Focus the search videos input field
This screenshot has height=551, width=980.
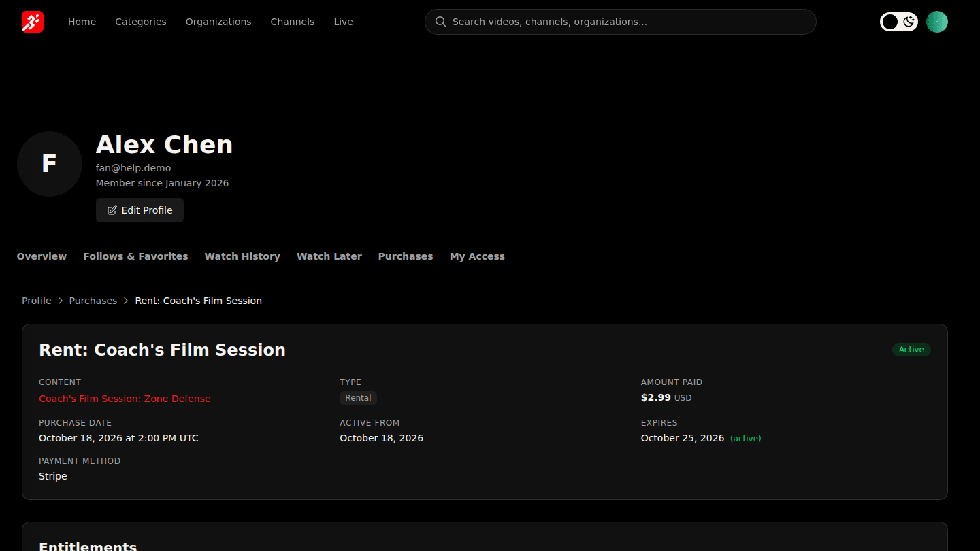621,22
